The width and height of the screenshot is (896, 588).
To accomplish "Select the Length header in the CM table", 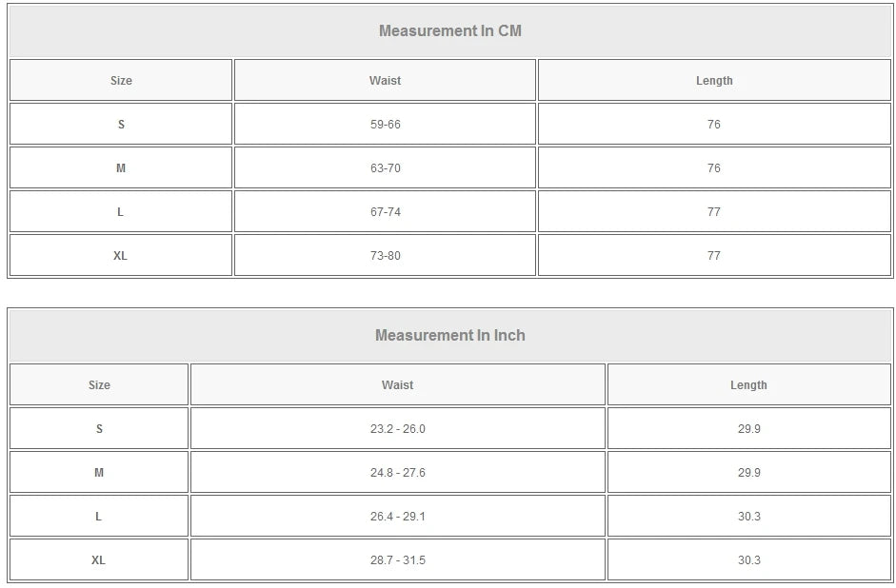I will tap(714, 81).
